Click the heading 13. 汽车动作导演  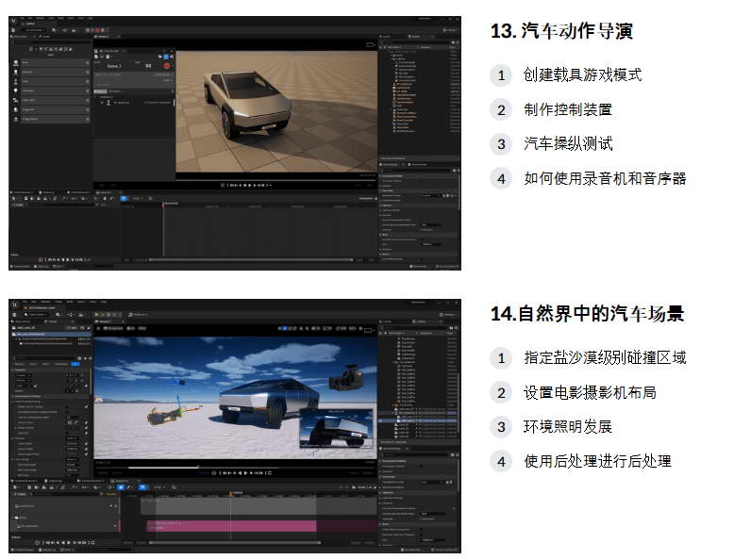[x=561, y=31]
